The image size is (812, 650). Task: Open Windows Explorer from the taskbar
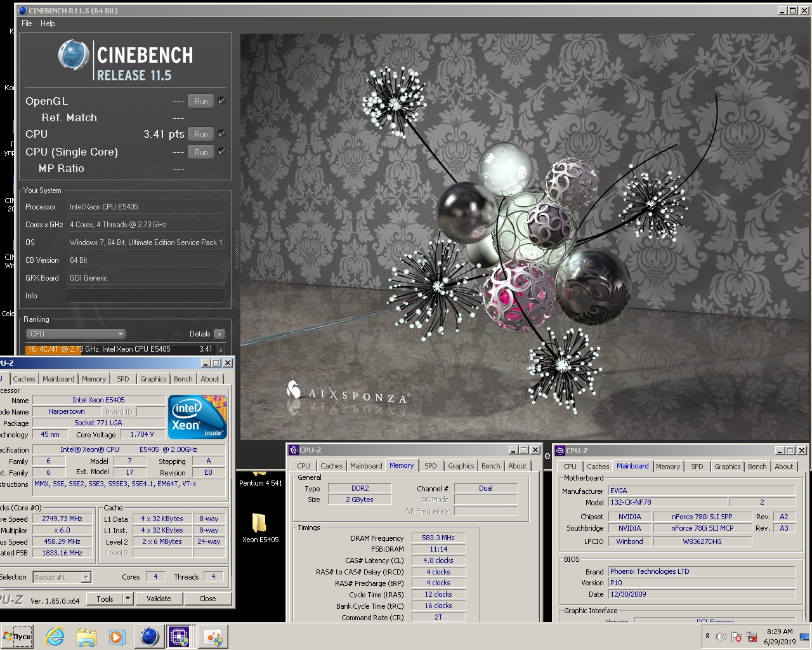coord(86,637)
